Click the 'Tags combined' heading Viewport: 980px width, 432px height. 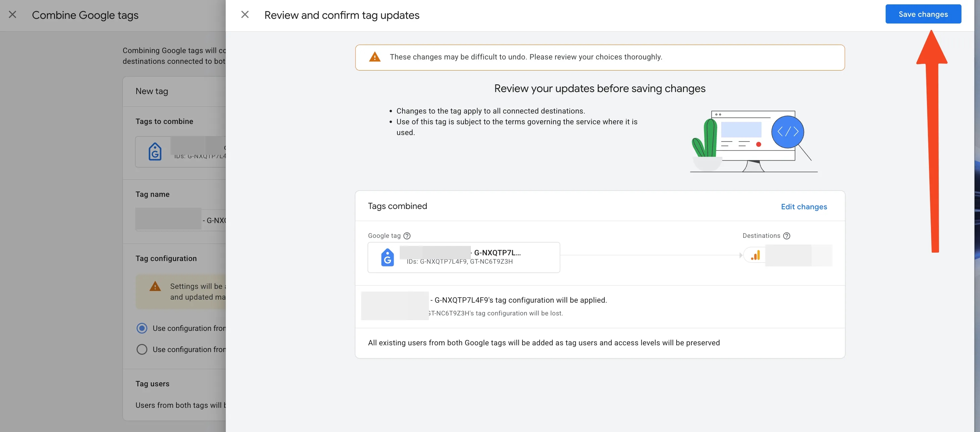pos(397,206)
